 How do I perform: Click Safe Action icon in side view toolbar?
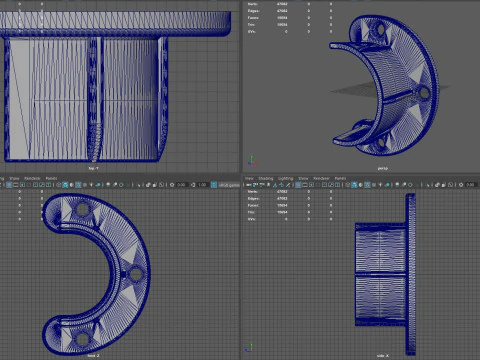[331, 185]
